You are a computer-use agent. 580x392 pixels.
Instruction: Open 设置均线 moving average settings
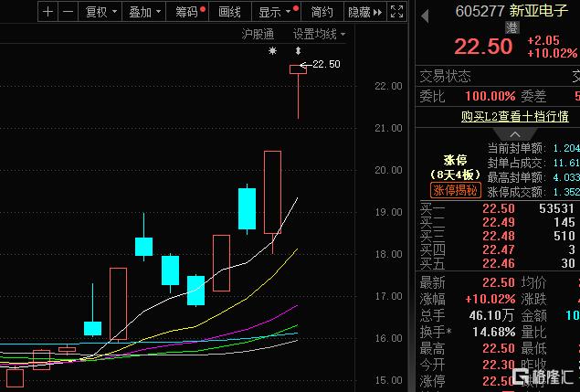pyautogui.click(x=319, y=35)
